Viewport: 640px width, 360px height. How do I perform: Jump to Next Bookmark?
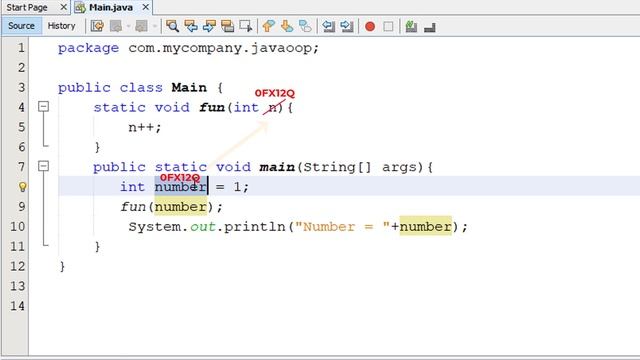[287, 27]
